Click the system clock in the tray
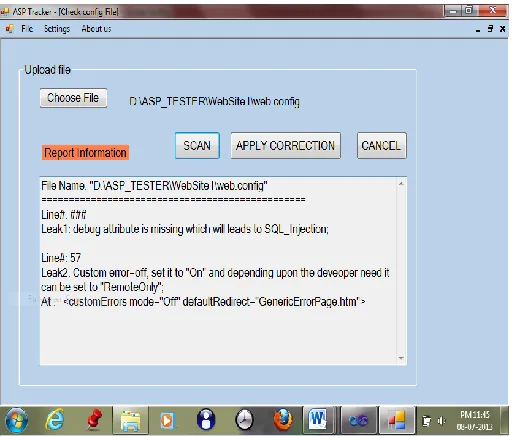 pos(475,421)
